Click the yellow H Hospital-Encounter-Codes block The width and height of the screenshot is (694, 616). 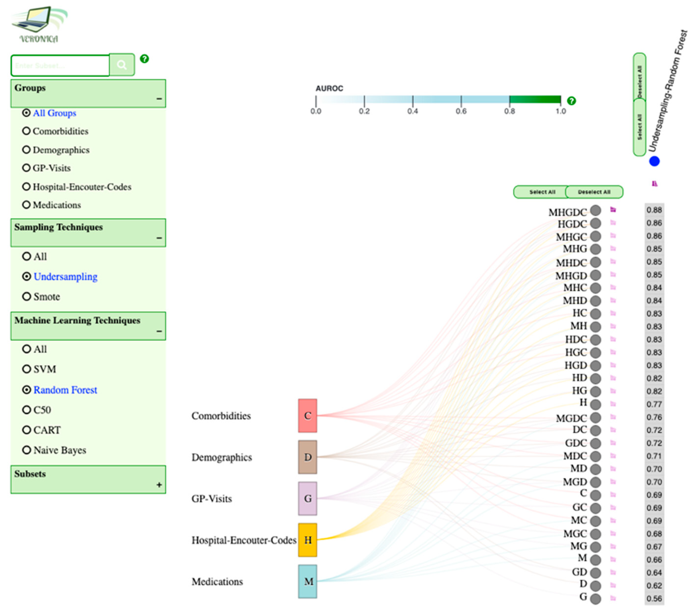[308, 540]
